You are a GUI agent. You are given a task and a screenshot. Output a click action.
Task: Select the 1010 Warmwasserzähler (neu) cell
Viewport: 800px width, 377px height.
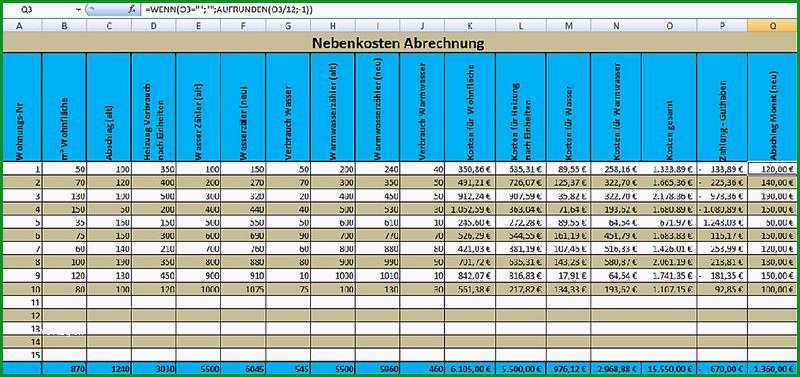[378, 275]
